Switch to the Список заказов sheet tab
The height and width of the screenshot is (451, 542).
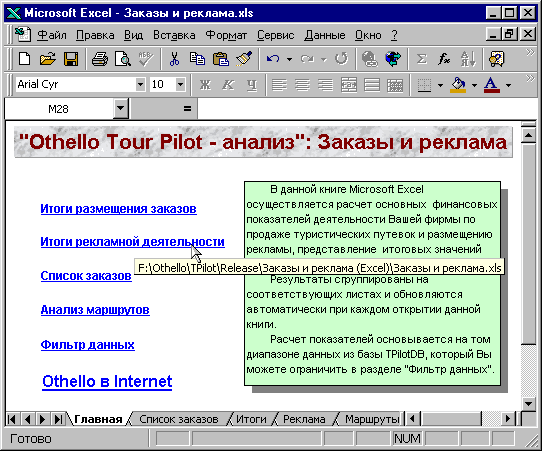[179, 419]
